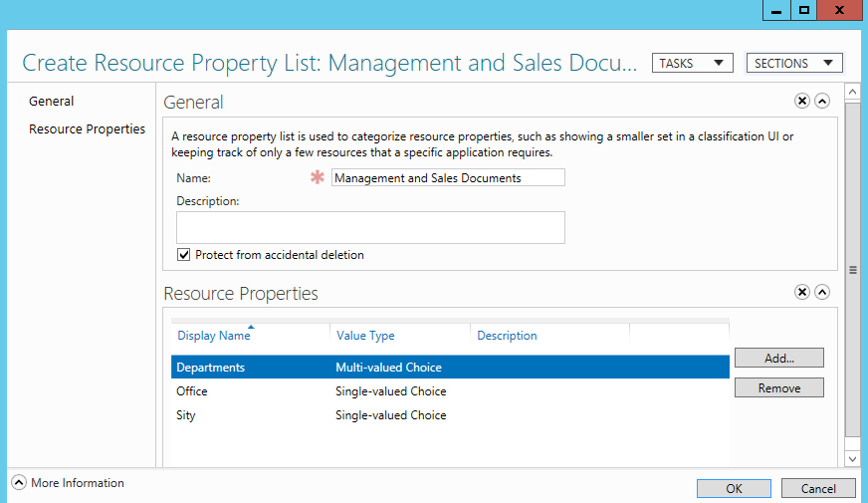The height and width of the screenshot is (503, 868).
Task: Collapse the Resource Properties section chevron
Action: coord(822,292)
